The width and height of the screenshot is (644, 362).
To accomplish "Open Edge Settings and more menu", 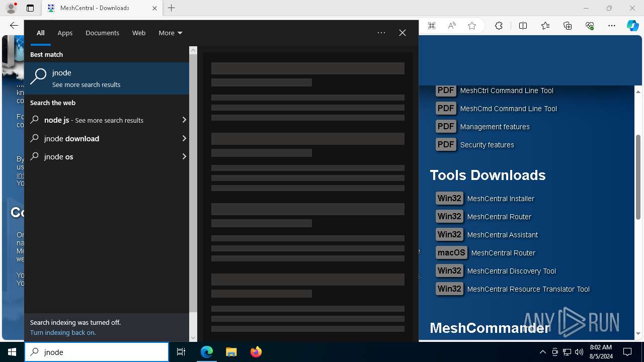I will 612,26.
